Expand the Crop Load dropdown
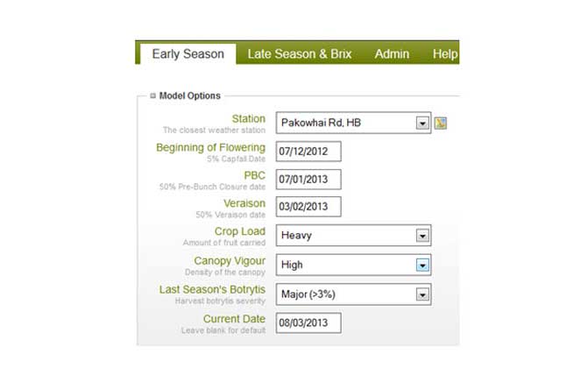The width and height of the screenshot is (588, 382). pos(422,235)
